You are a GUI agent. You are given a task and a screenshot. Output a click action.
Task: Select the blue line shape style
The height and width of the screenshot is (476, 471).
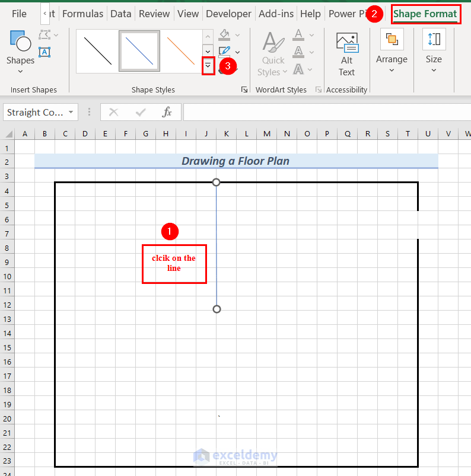coord(139,51)
